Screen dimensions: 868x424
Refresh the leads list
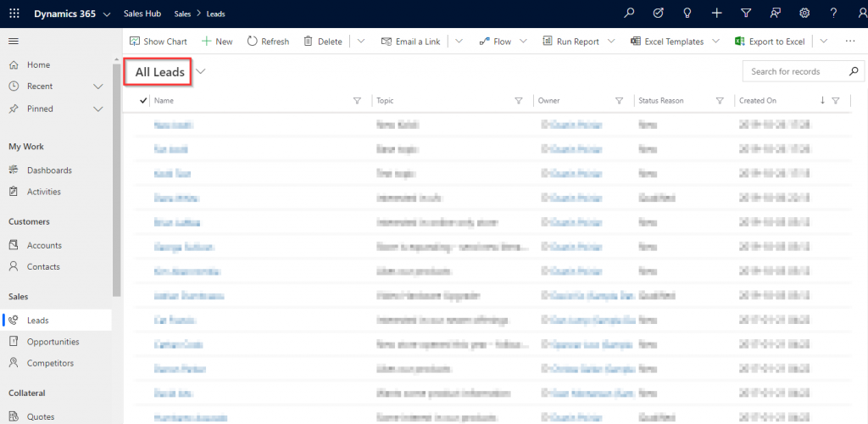click(x=268, y=42)
